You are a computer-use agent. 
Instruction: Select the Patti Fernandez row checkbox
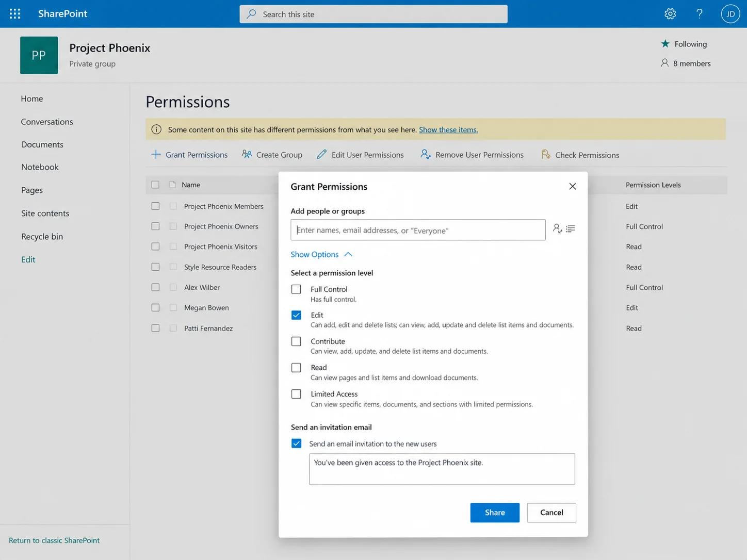click(x=155, y=328)
